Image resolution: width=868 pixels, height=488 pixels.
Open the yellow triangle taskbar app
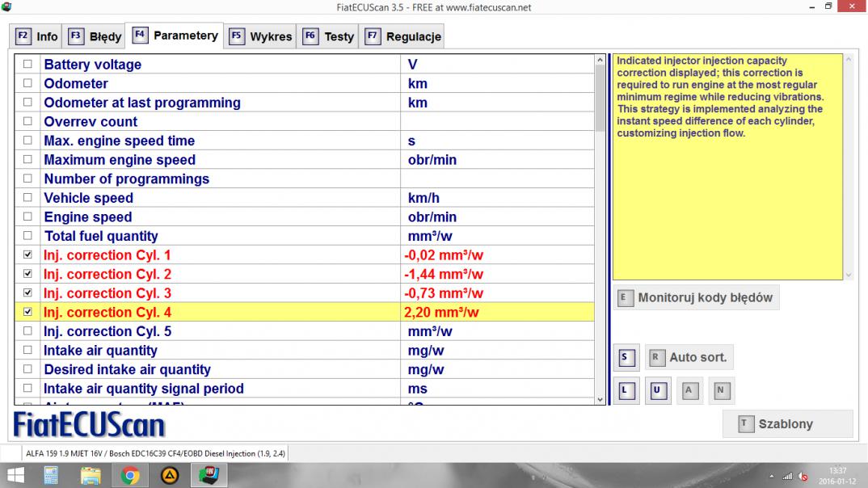click(170, 475)
